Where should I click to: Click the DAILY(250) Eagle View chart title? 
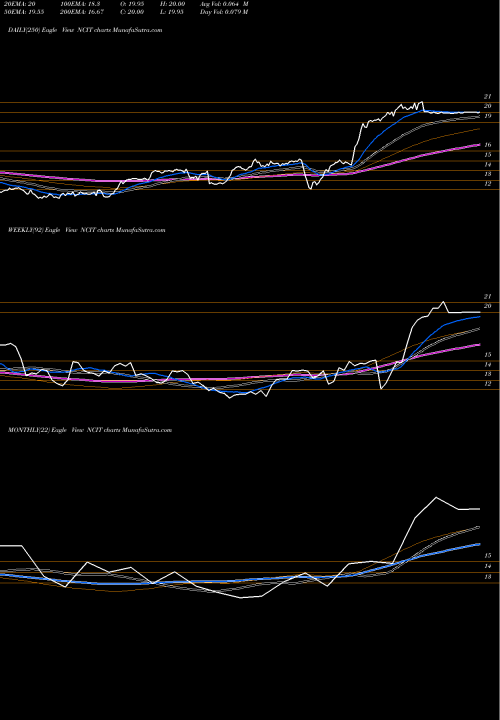(x=85, y=30)
